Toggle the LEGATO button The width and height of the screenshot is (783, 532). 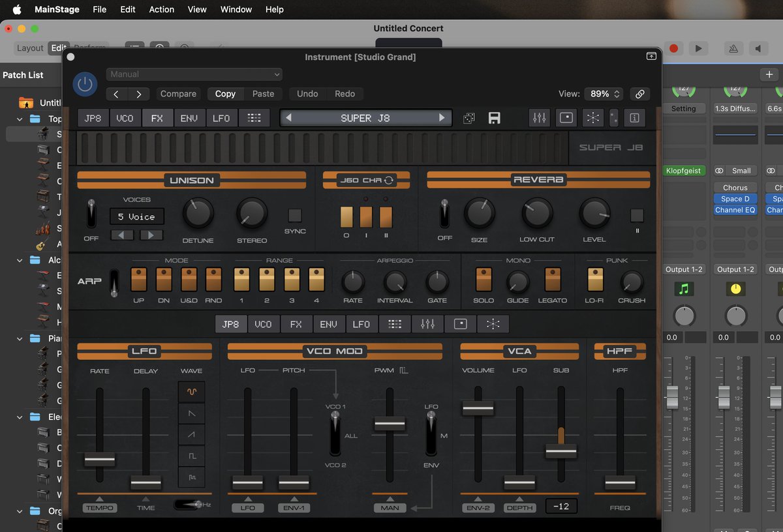coord(553,279)
